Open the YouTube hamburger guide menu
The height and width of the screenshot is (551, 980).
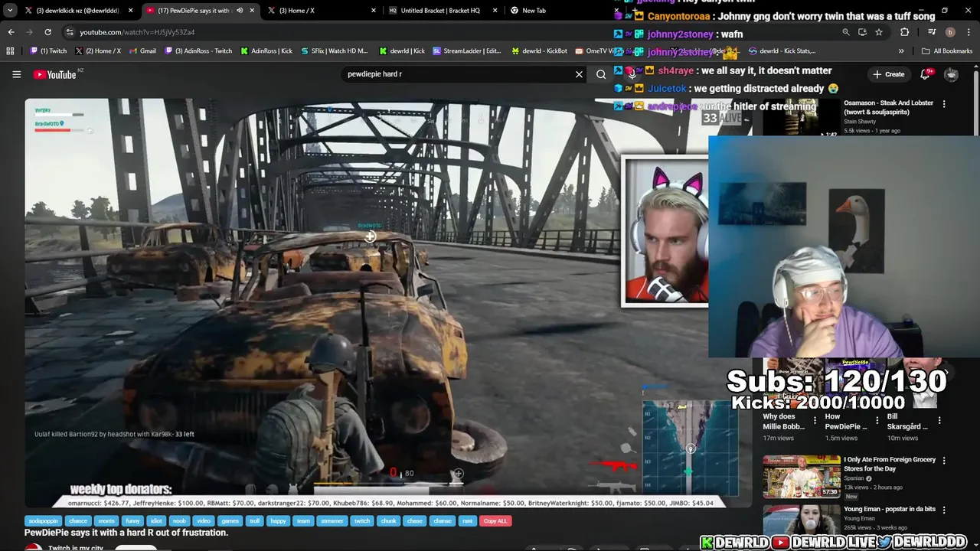point(16,74)
